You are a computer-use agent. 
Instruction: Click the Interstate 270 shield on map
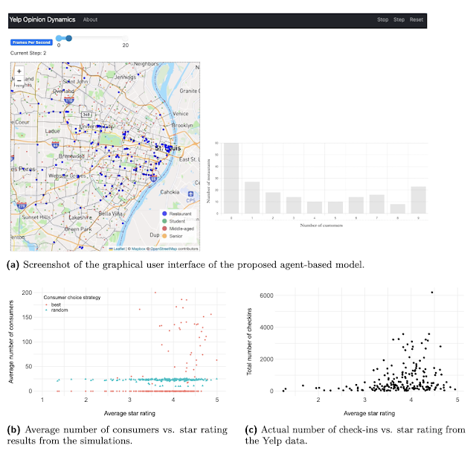tap(22, 205)
